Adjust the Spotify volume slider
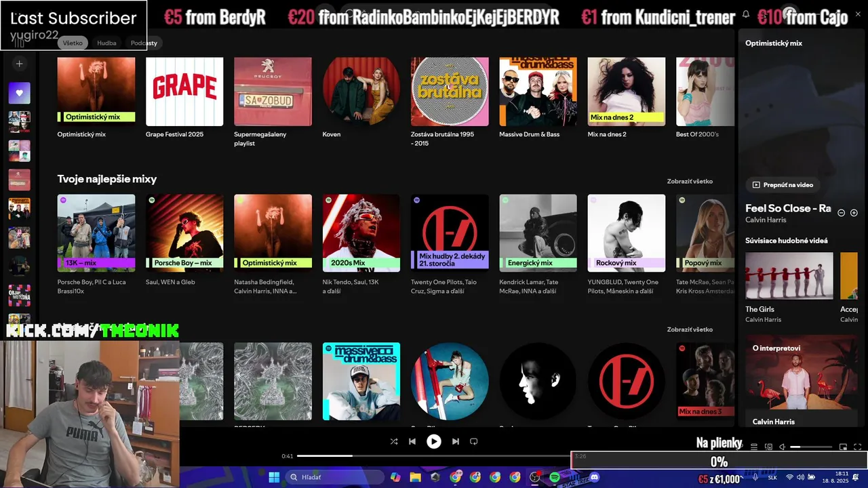The width and height of the screenshot is (868, 488). [x=811, y=447]
